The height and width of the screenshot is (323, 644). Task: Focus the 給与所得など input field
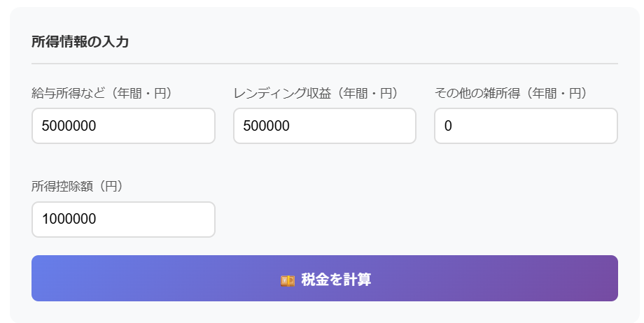pos(123,126)
